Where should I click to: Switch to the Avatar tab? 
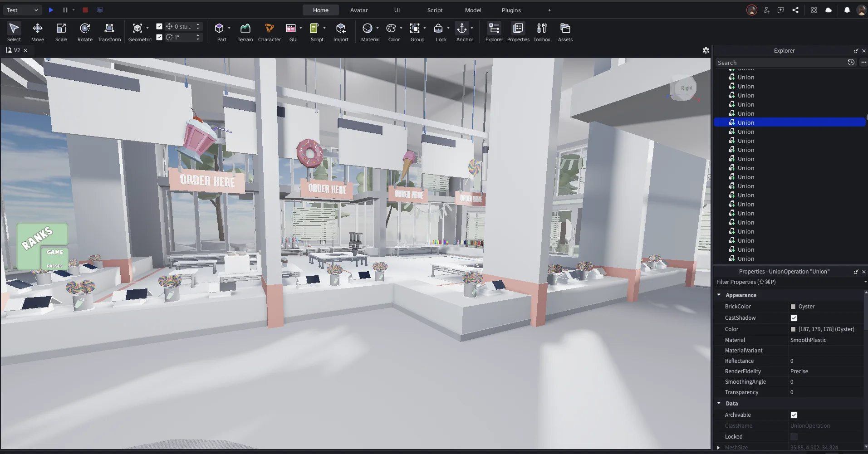[359, 10]
